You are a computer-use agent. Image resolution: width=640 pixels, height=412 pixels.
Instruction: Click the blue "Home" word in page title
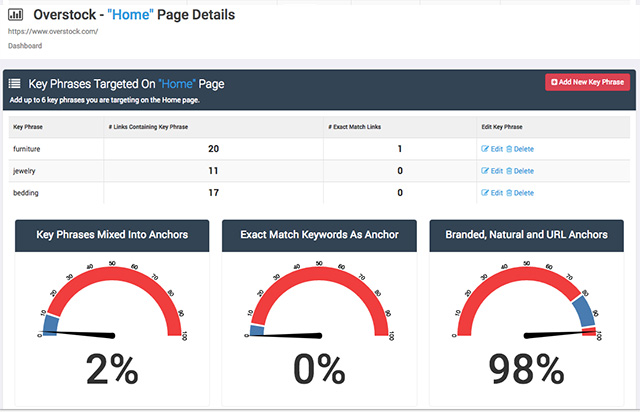130,15
